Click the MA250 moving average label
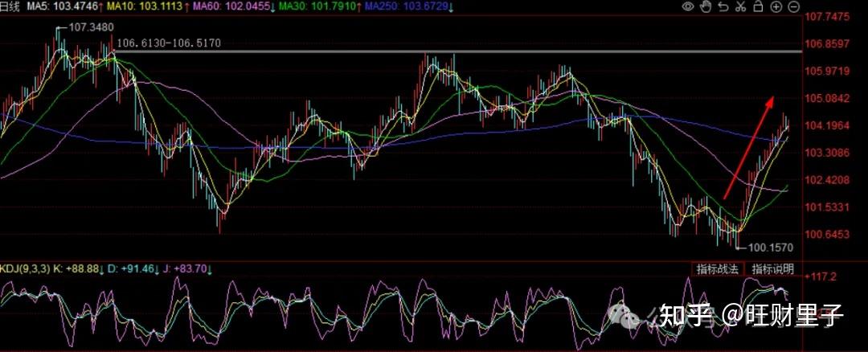The height and width of the screenshot is (352, 868). click(x=407, y=6)
